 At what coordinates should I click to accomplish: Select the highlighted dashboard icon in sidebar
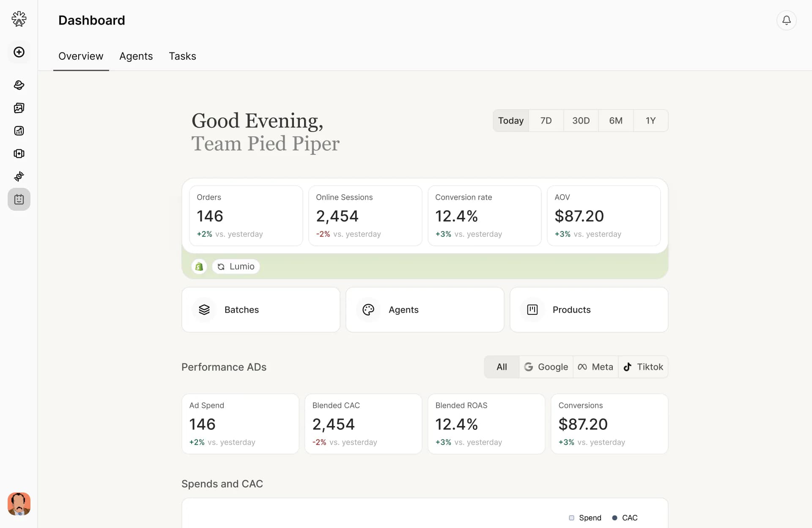(x=19, y=199)
